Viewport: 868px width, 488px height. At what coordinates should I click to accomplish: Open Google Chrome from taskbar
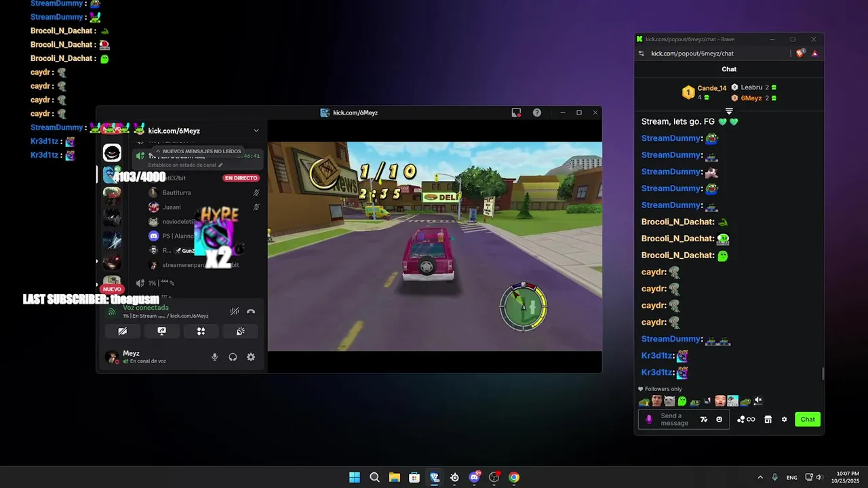tap(514, 477)
